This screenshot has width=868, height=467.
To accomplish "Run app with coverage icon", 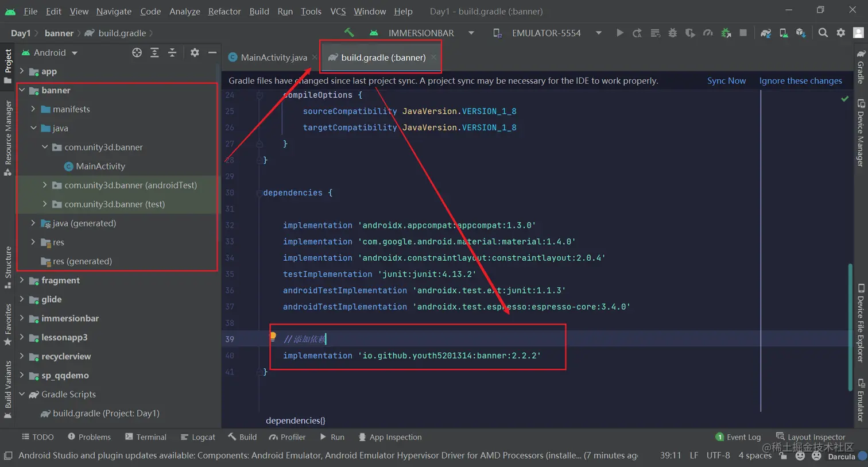I will [x=690, y=33].
